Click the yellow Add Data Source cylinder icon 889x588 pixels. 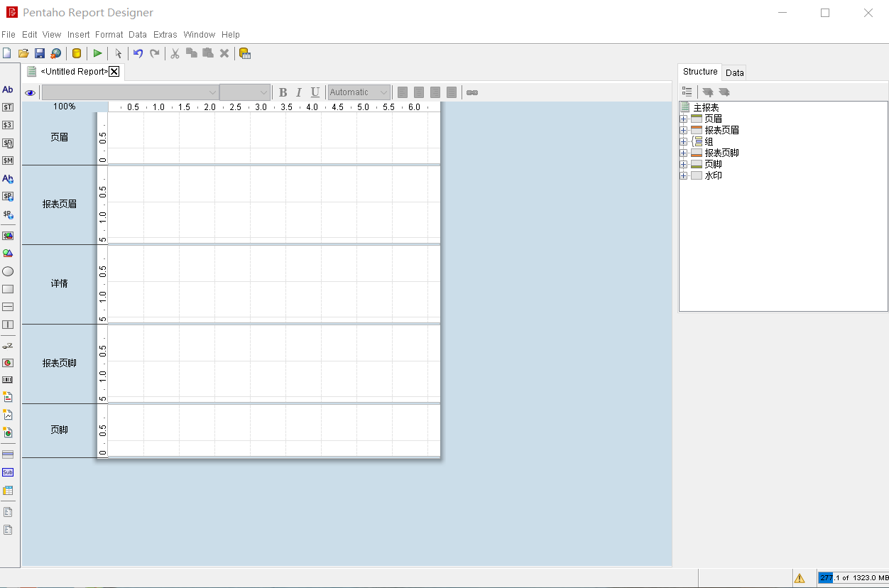pyautogui.click(x=77, y=53)
